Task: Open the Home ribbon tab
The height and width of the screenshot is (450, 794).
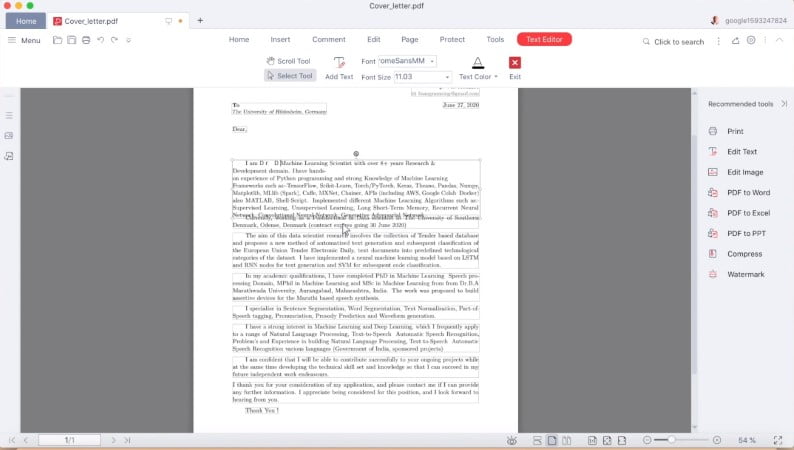Action: click(239, 39)
